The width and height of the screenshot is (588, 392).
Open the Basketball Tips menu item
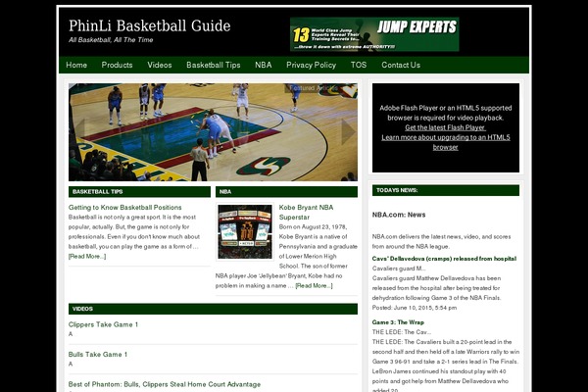coord(214,65)
